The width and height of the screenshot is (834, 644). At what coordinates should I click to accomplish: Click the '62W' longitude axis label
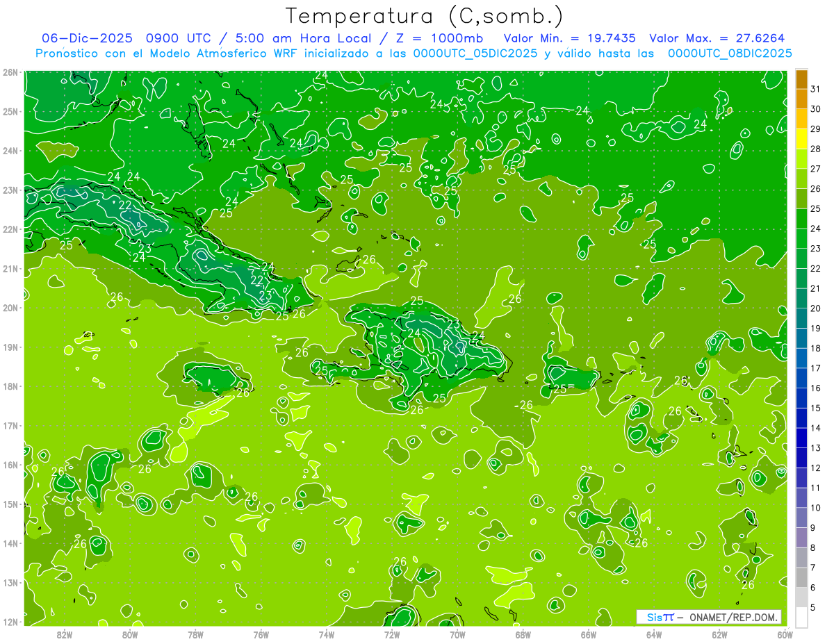[719, 634]
